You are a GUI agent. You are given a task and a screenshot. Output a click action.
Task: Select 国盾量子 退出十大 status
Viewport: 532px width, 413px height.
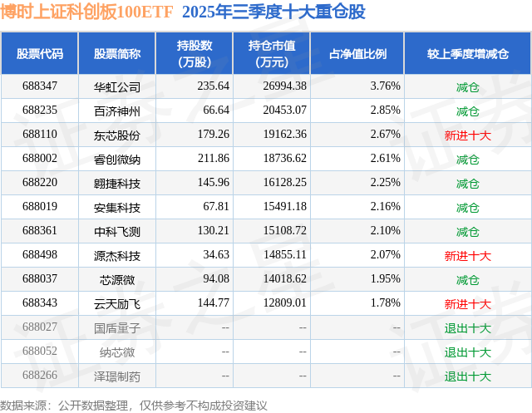(468, 328)
